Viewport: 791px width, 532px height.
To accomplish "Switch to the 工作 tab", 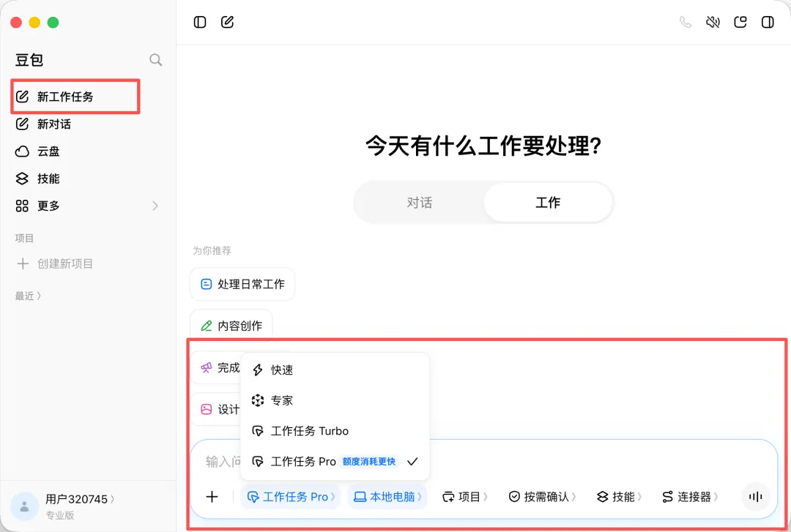I will (548, 203).
